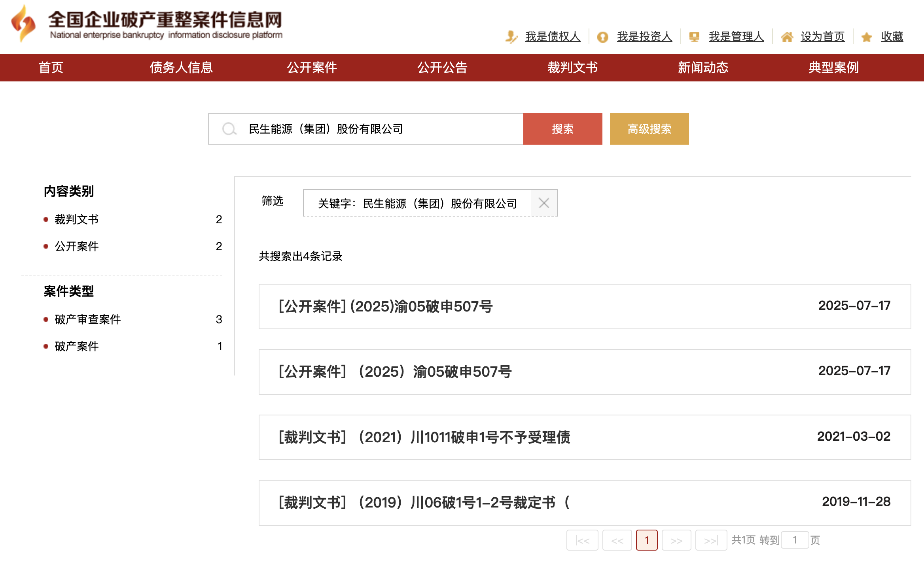Open the 2019 川06破1号 ruling document
Image resolution: width=924 pixels, height=566 pixels.
[424, 502]
